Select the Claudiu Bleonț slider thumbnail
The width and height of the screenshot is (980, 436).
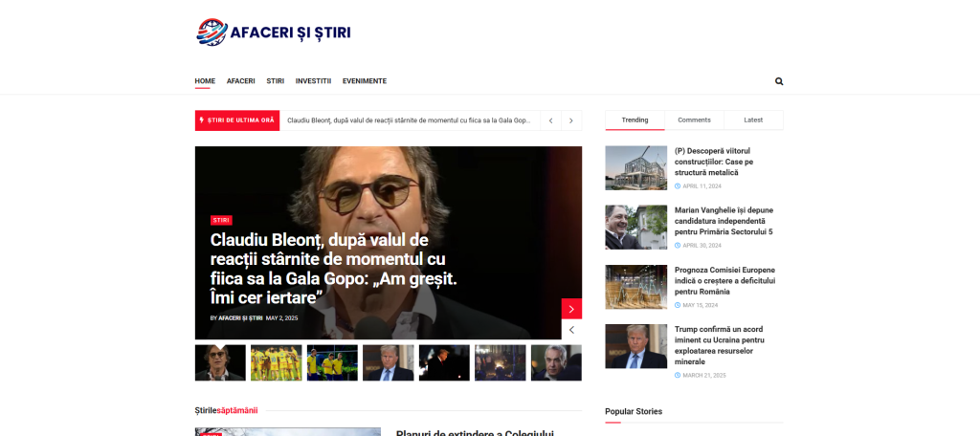(x=220, y=363)
